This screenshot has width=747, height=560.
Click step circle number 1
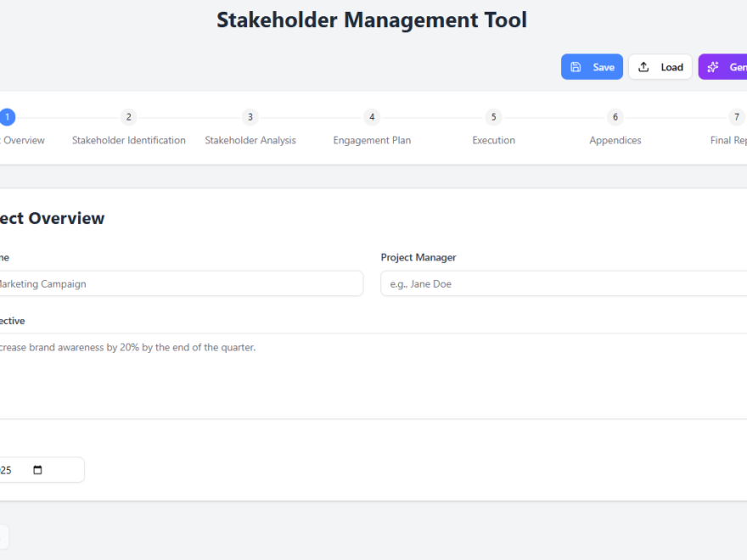click(x=7, y=117)
